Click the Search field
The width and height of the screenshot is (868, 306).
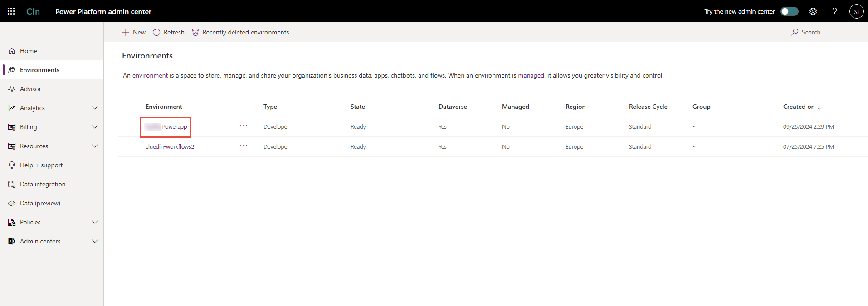(x=825, y=32)
